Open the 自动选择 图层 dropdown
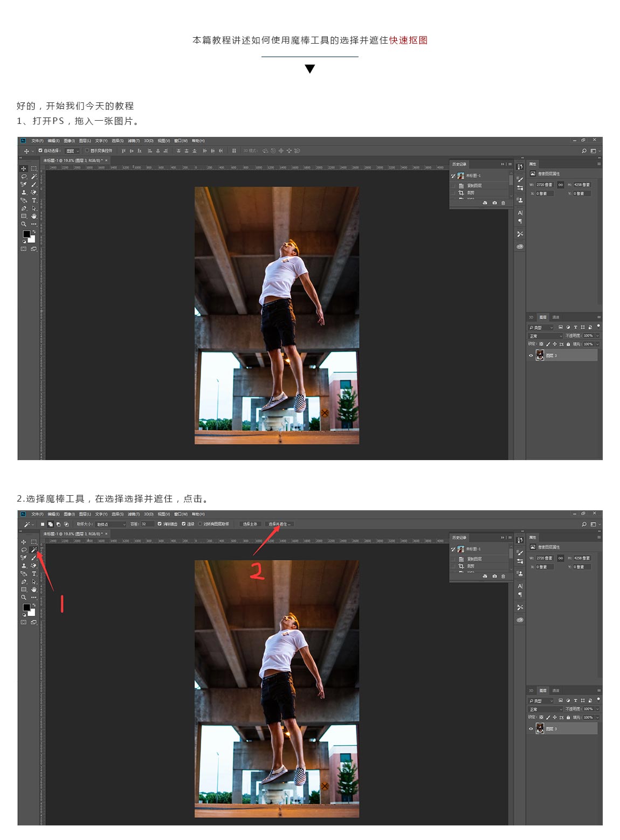Viewport: 620px width, 840px height. pos(72,151)
